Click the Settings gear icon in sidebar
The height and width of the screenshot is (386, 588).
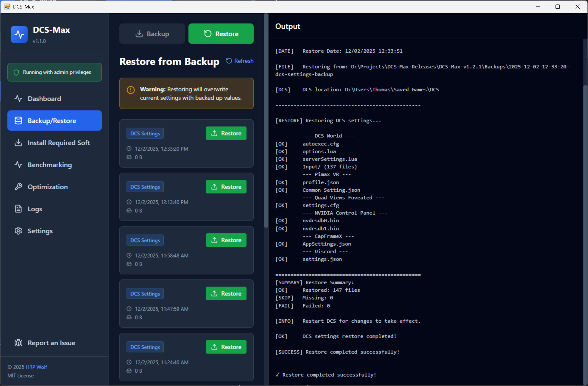pos(18,231)
